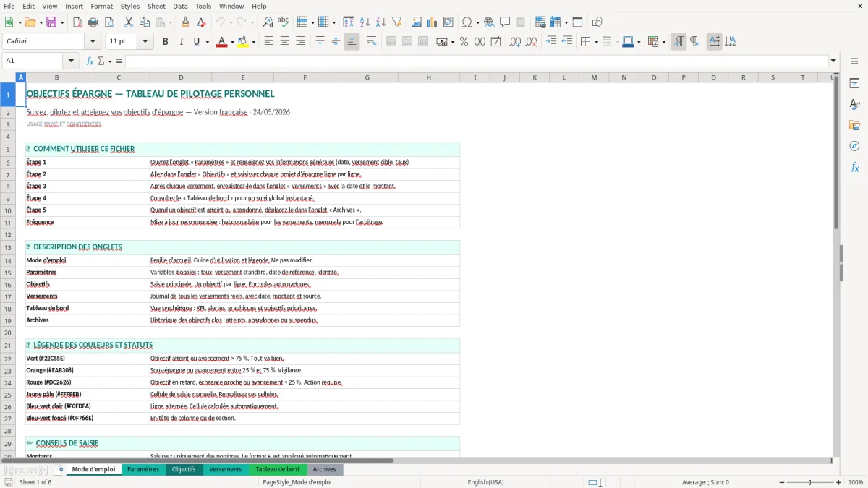Toggle Align Bottom vertical alignment
The height and width of the screenshot is (488, 868).
point(352,42)
